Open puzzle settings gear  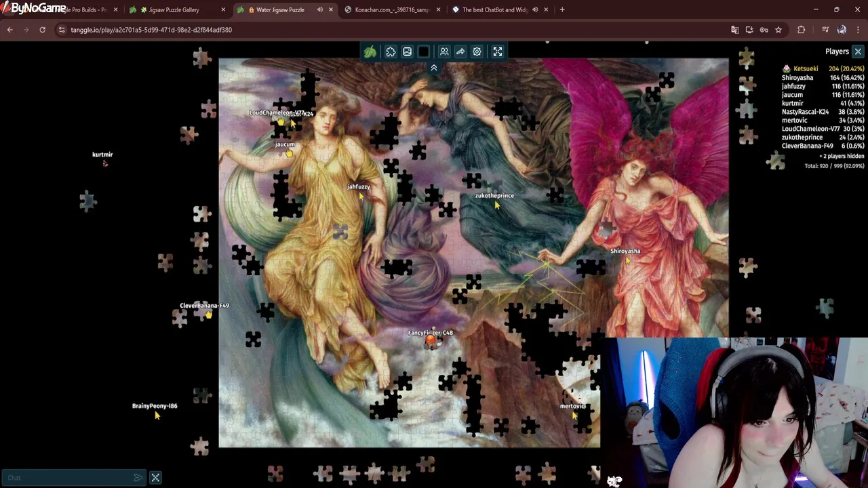click(477, 52)
